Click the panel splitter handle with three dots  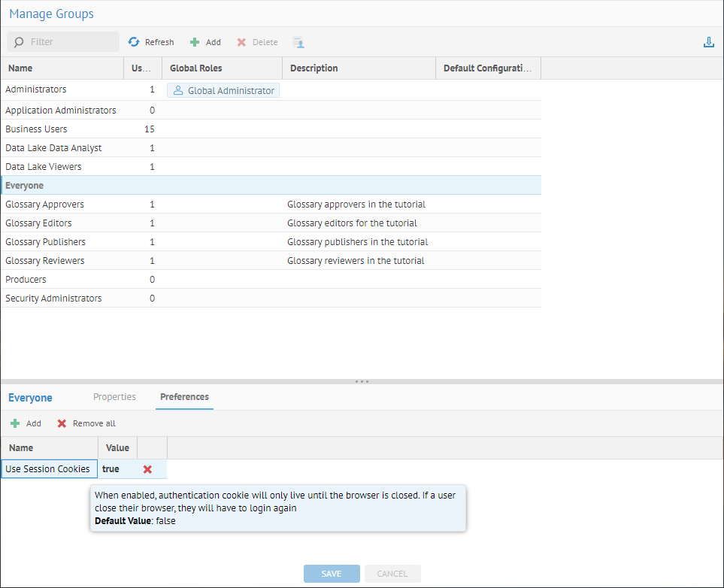362,381
